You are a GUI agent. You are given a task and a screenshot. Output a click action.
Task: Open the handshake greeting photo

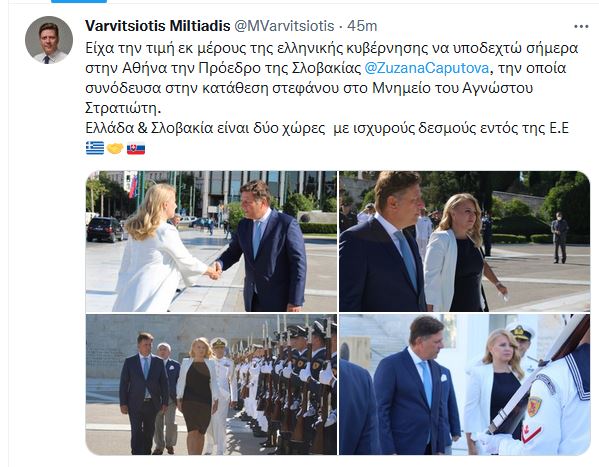pos(211,242)
